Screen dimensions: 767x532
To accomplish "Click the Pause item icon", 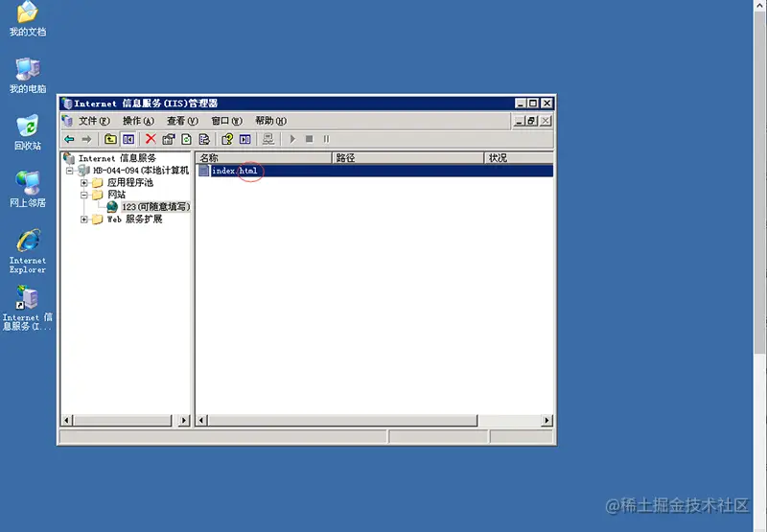I will [326, 139].
